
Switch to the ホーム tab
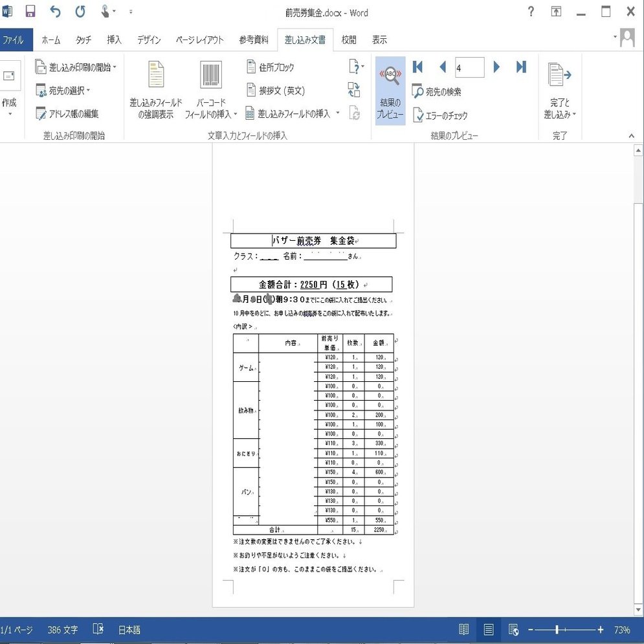[x=51, y=40]
